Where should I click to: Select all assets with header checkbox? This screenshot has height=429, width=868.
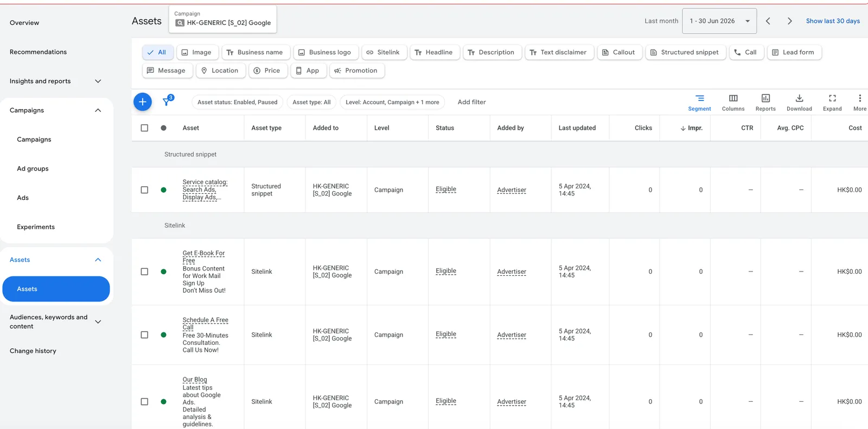point(144,128)
